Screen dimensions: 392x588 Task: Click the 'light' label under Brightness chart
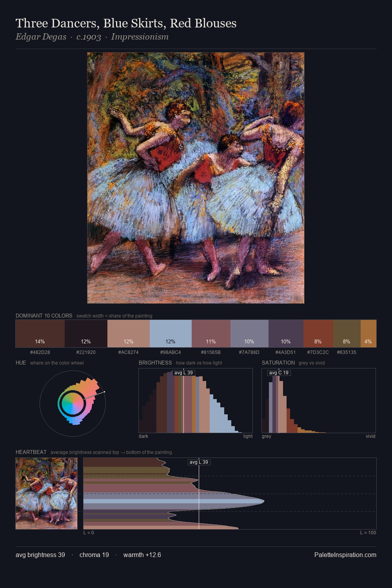[248, 436]
